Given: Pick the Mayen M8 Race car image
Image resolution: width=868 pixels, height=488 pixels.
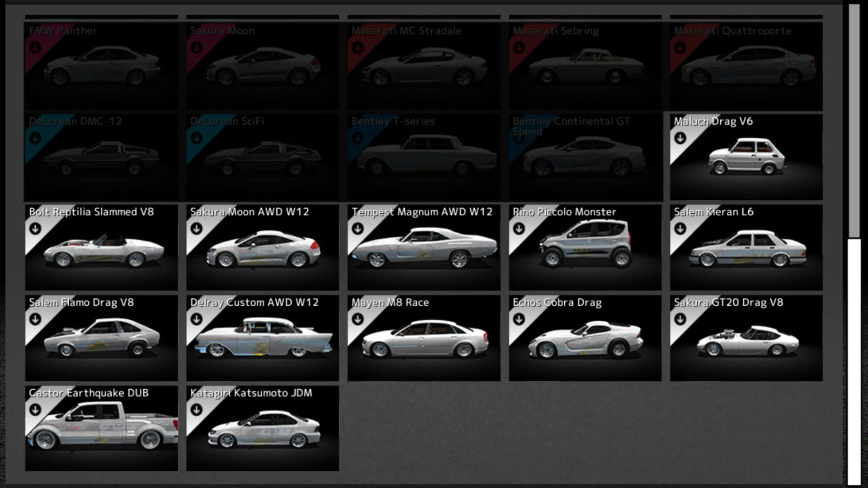Looking at the screenshot, I should [425, 339].
